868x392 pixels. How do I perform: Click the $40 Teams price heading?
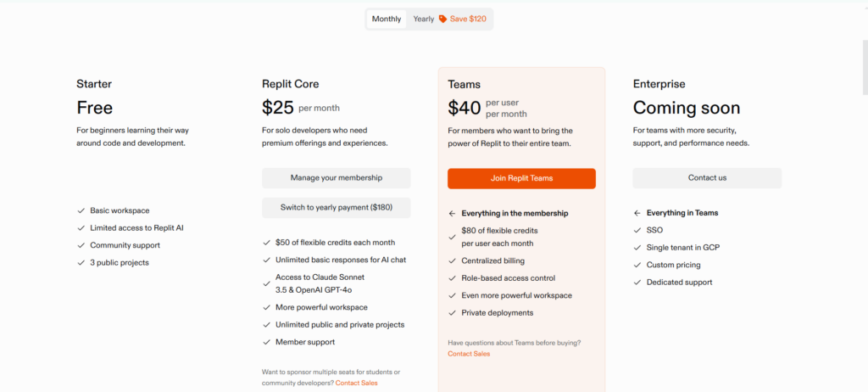465,108
